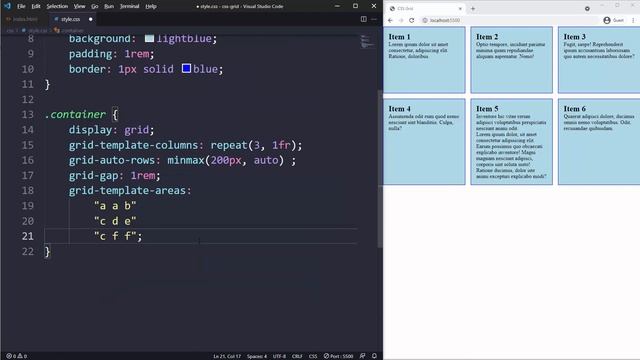Click the UTF-8 encoding status entry
Viewport: 640px width, 360px height.
[279, 356]
